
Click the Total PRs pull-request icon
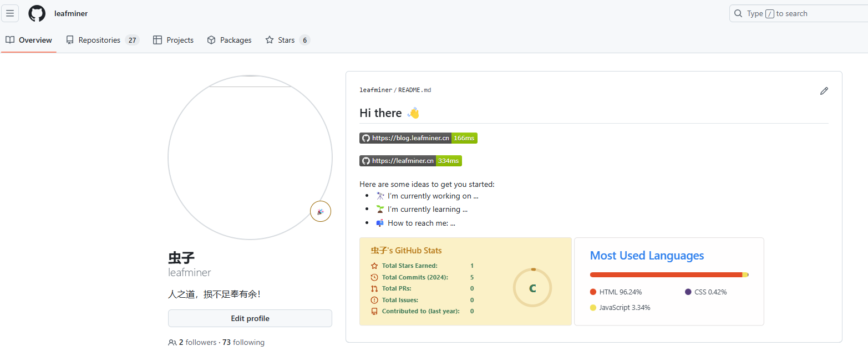[374, 288]
